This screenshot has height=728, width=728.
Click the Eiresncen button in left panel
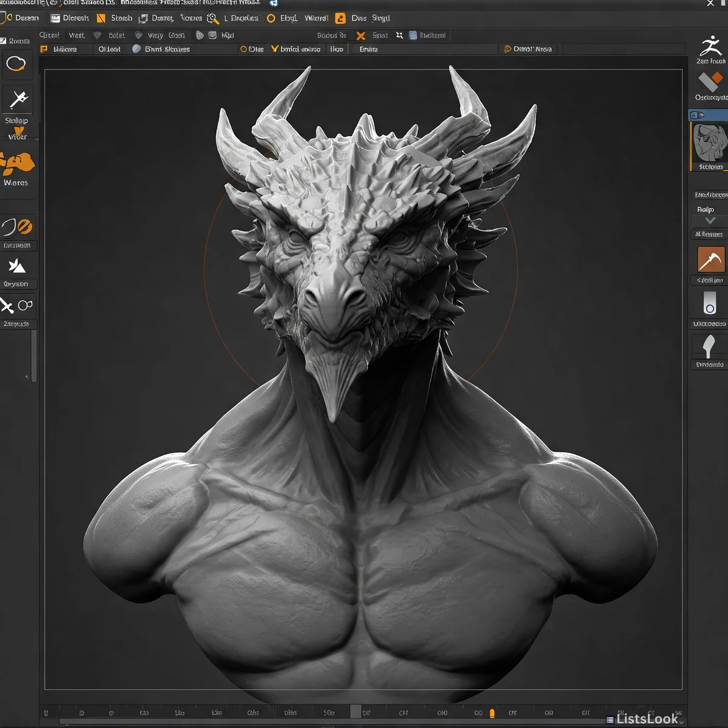coord(17,246)
